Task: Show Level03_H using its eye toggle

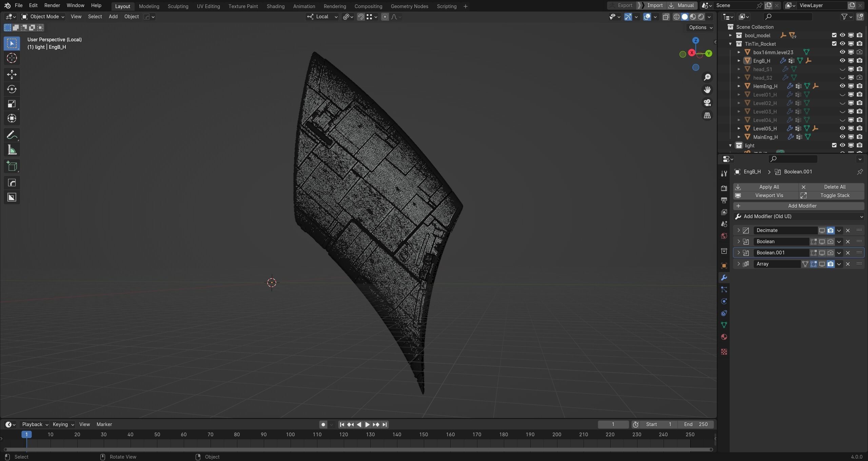Action: [842, 111]
